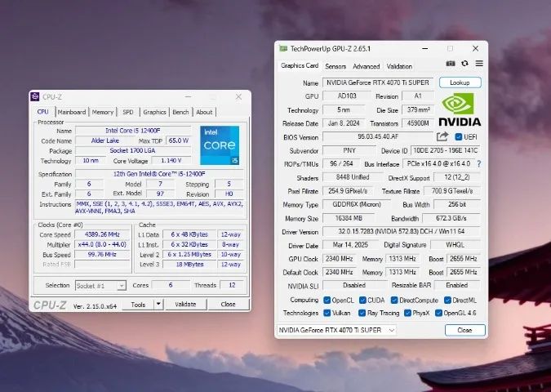Image resolution: width=551 pixels, height=392 pixels.
Task: Click the Core Speed value in CPU-Z
Action: (102, 234)
